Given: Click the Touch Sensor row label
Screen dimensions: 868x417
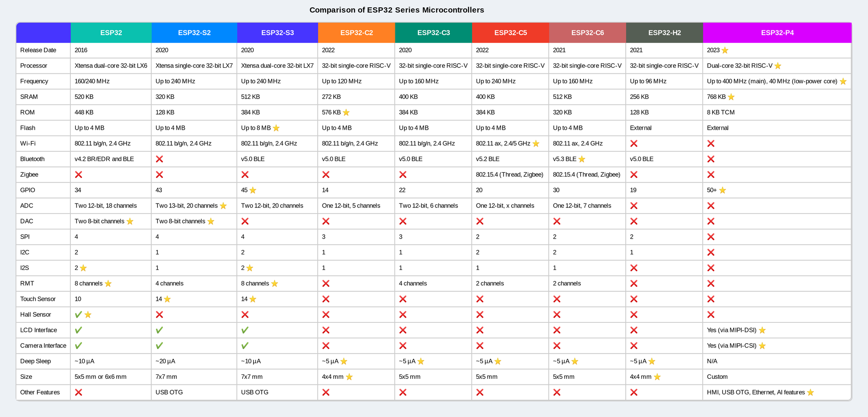Looking at the screenshot, I should (38, 299).
